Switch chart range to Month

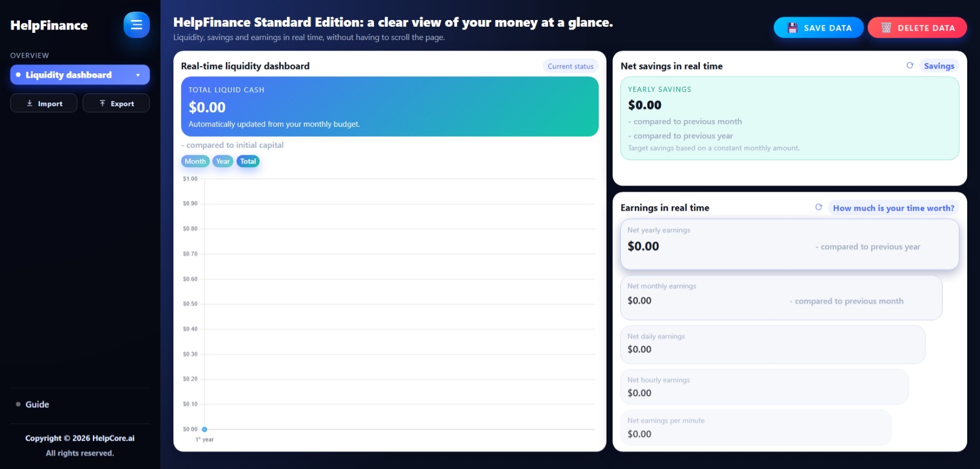[195, 161]
